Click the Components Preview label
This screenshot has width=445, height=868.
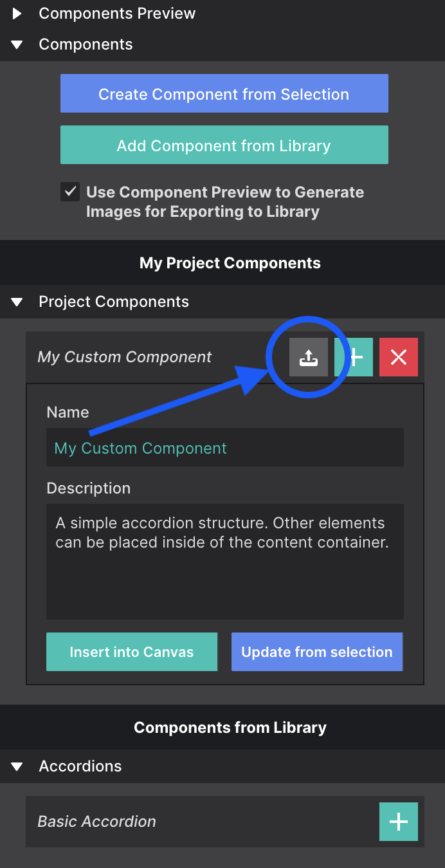pos(117,13)
